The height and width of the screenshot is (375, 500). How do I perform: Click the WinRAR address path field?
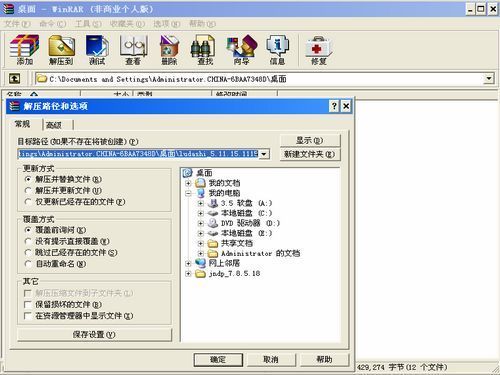259,79
